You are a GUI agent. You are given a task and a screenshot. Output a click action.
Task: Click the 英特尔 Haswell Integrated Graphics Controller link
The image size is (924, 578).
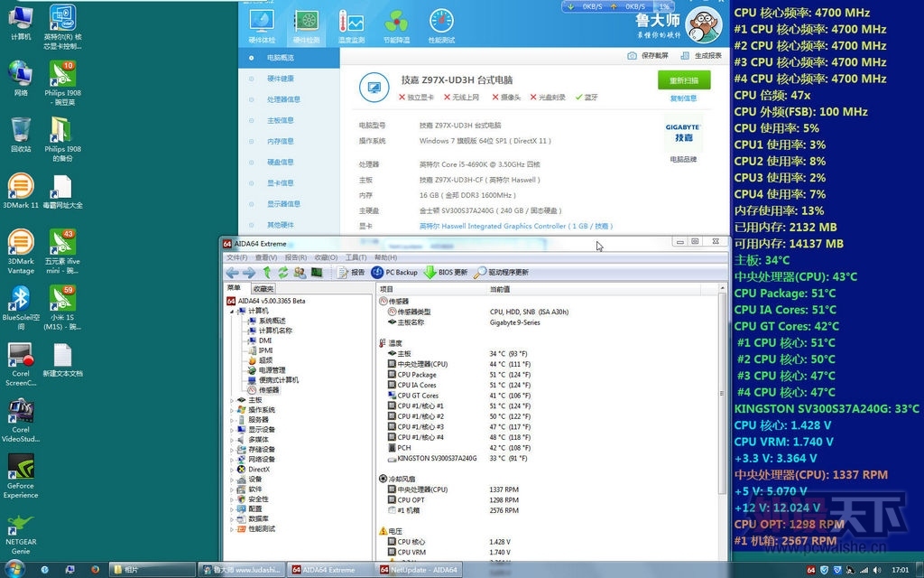pyautogui.click(x=516, y=226)
